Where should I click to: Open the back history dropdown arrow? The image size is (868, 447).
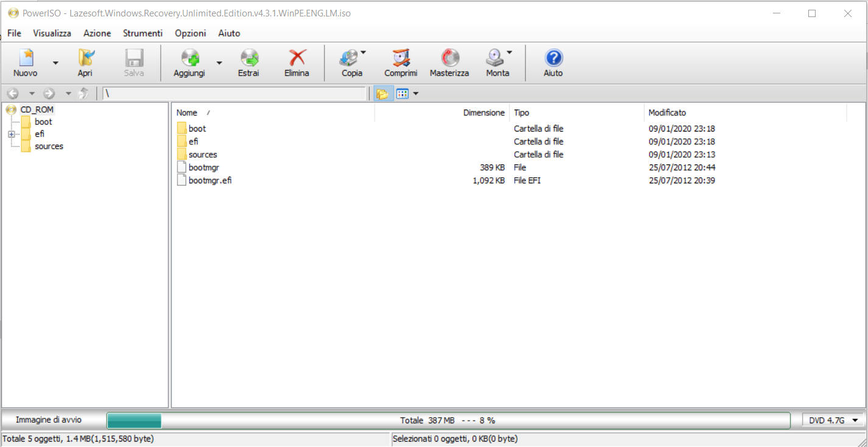32,94
